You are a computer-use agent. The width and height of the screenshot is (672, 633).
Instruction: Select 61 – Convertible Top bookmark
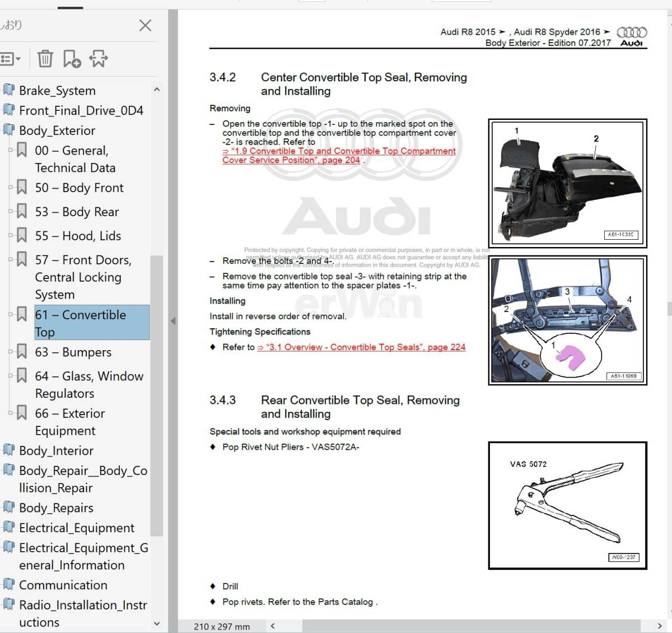click(92, 323)
